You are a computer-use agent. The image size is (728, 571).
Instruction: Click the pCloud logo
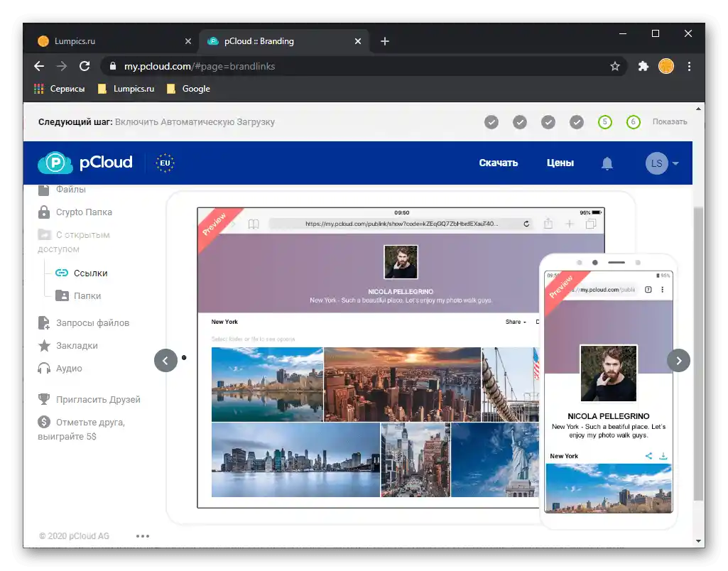tap(85, 163)
